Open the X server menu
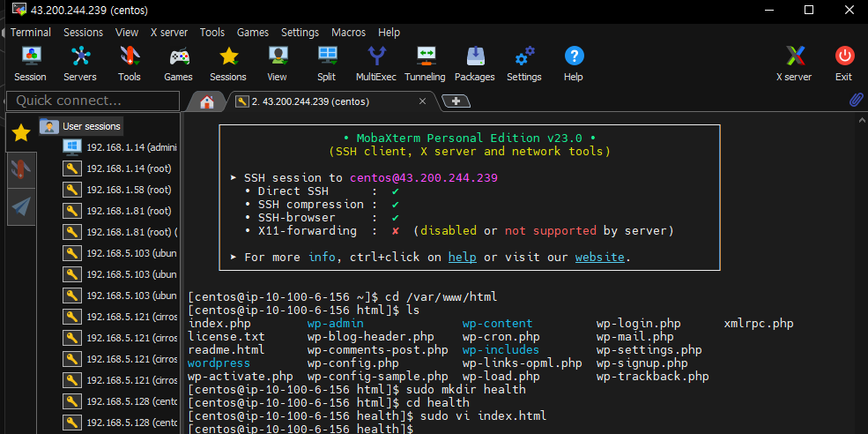The image size is (868, 434). 169,32
